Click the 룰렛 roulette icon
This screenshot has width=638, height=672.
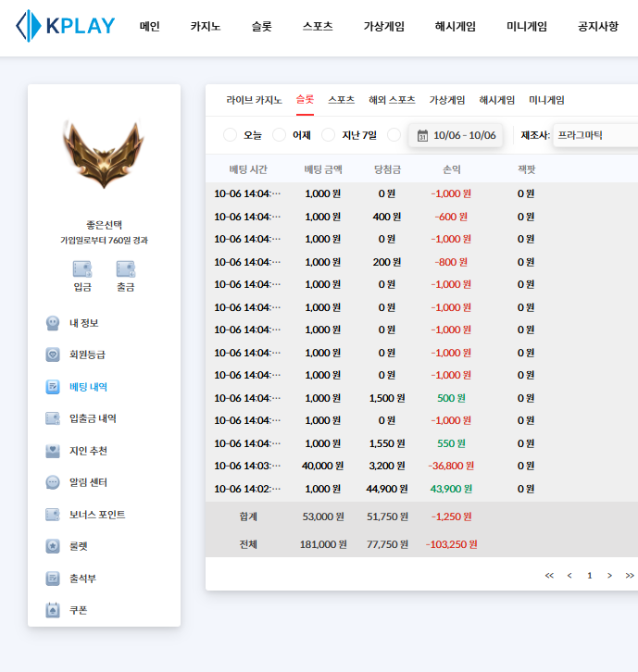pyautogui.click(x=53, y=546)
